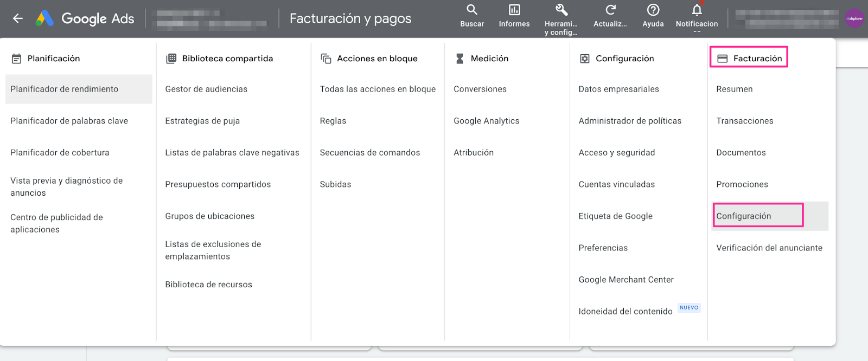Open Cuentas vinculadas
868x361 pixels.
point(617,184)
